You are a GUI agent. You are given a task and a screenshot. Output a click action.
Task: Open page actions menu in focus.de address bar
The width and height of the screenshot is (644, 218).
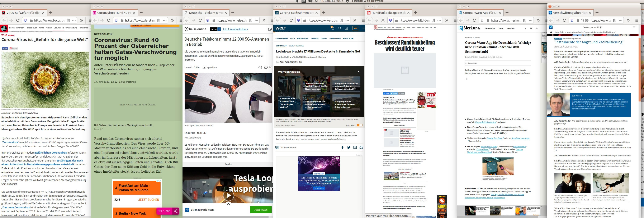click(74, 20)
